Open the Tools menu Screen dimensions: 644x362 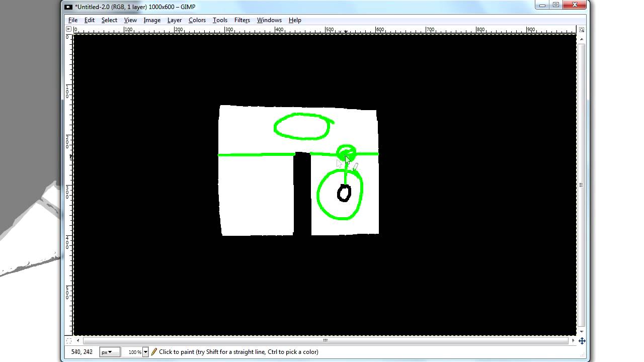tap(220, 20)
